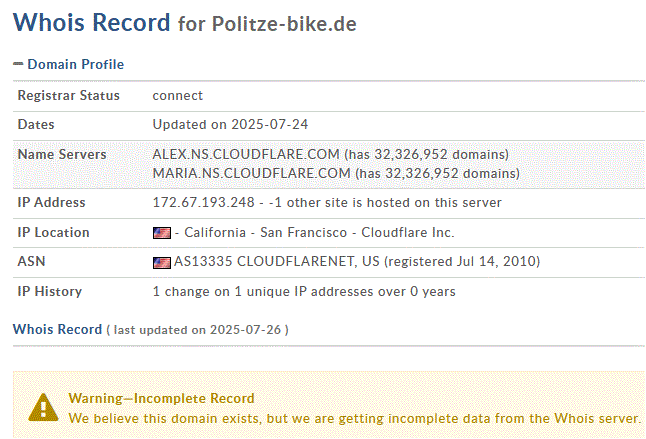This screenshot has width=646, height=439.
Task: Click the IP address 172.67.193.248
Action: (201, 203)
